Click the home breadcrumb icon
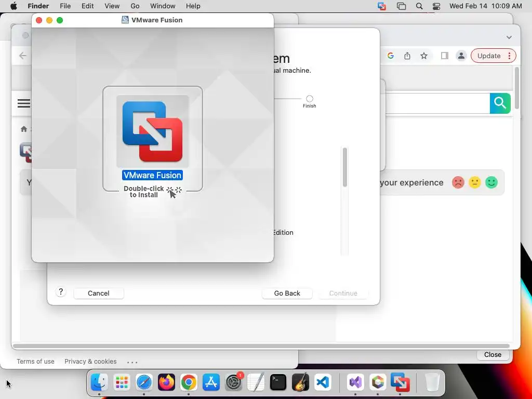Viewport: 532px width, 399px height. 24,129
